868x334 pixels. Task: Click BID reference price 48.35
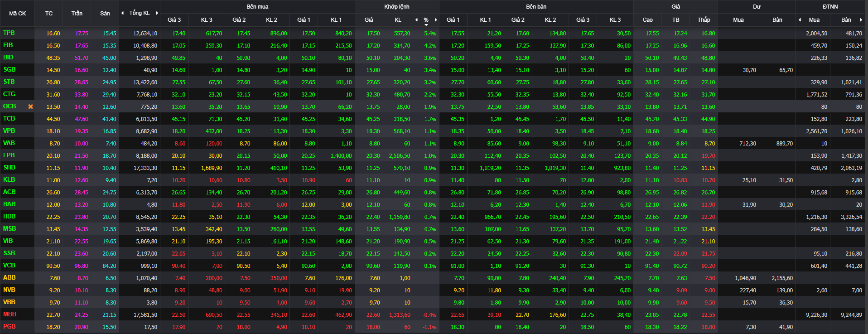click(53, 58)
